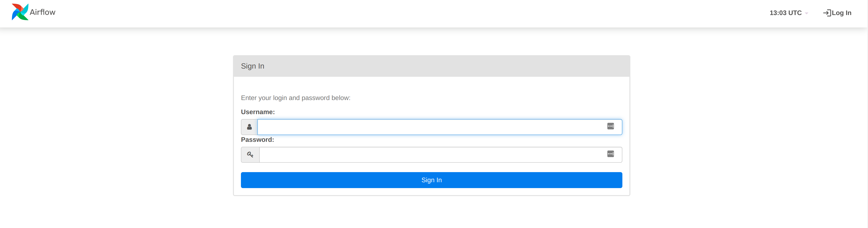Click password manager icon in Password field
This screenshot has width=868, height=228.
pos(610,154)
